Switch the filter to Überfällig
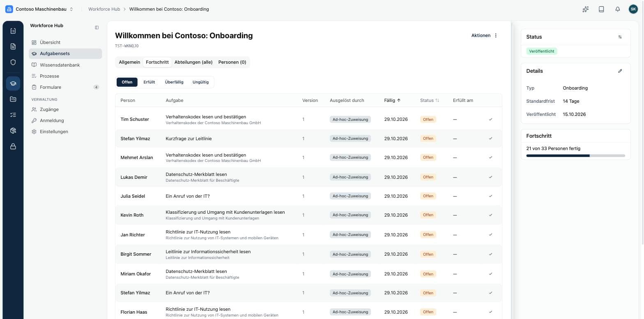Viewport: 644px width, 319px height. tap(174, 82)
